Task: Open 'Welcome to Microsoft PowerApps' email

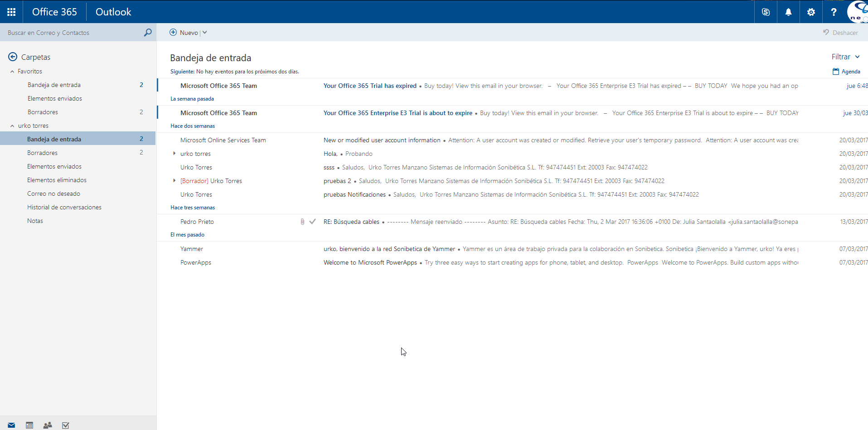Action: [513, 262]
